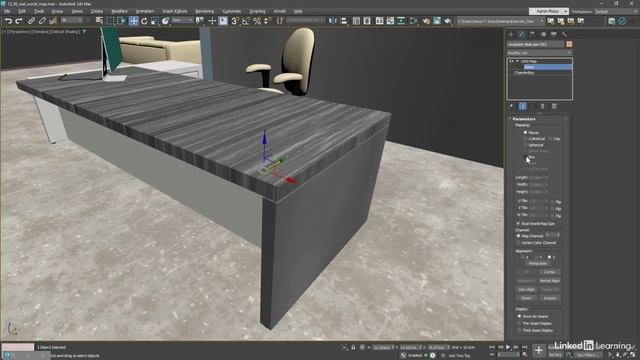Open the Modify command panel tab
Screen dimensions: 640x360
coord(521,34)
